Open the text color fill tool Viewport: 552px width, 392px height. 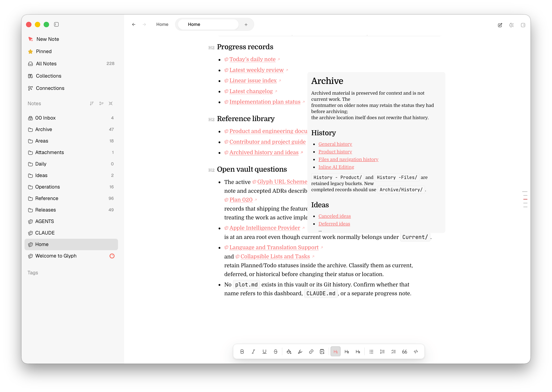[x=289, y=351]
